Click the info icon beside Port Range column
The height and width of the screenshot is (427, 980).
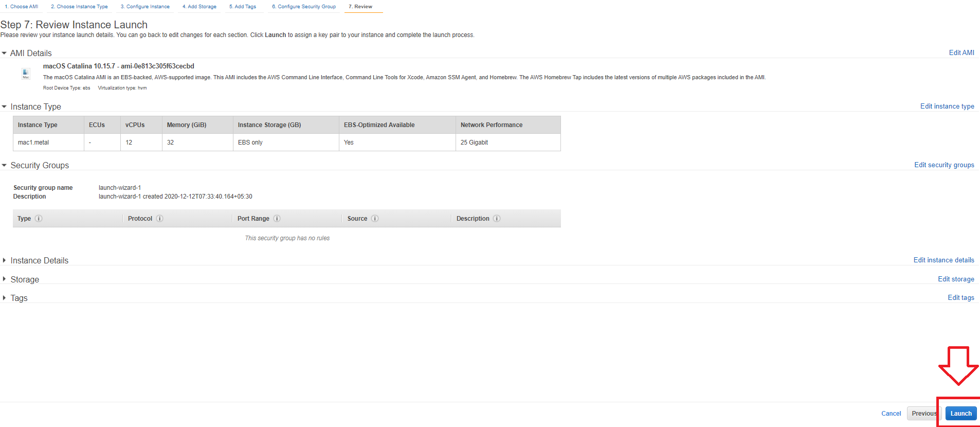coord(277,218)
